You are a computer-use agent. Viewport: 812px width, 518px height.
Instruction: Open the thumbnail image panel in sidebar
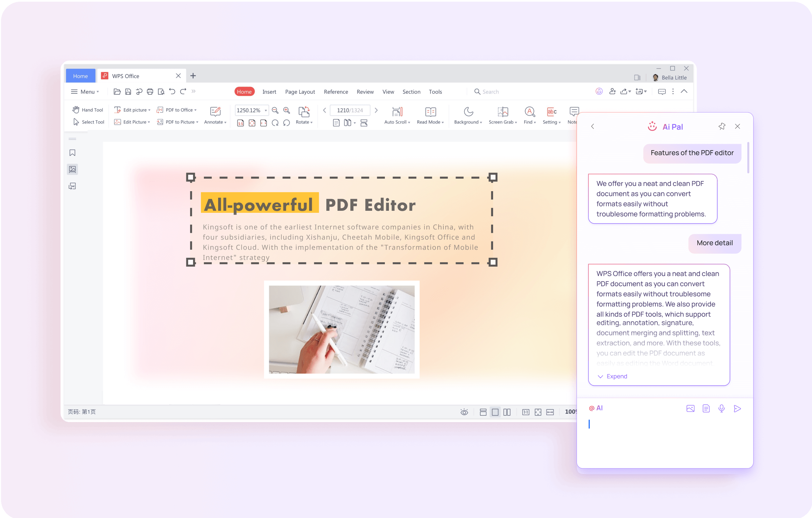pos(72,169)
